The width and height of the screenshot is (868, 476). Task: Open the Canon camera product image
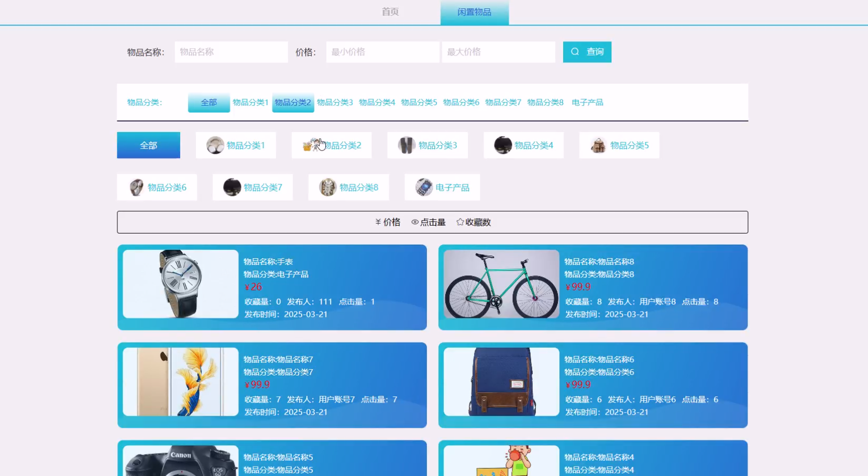181,461
